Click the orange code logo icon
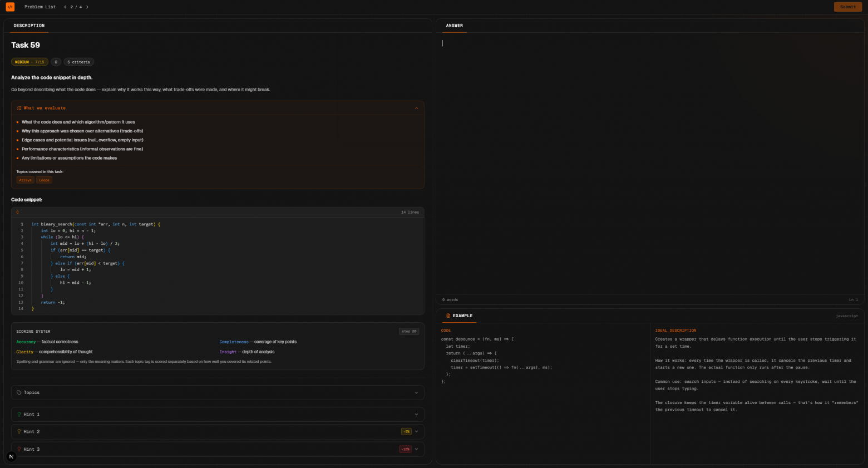Image resolution: width=868 pixels, height=468 pixels. point(10,7)
